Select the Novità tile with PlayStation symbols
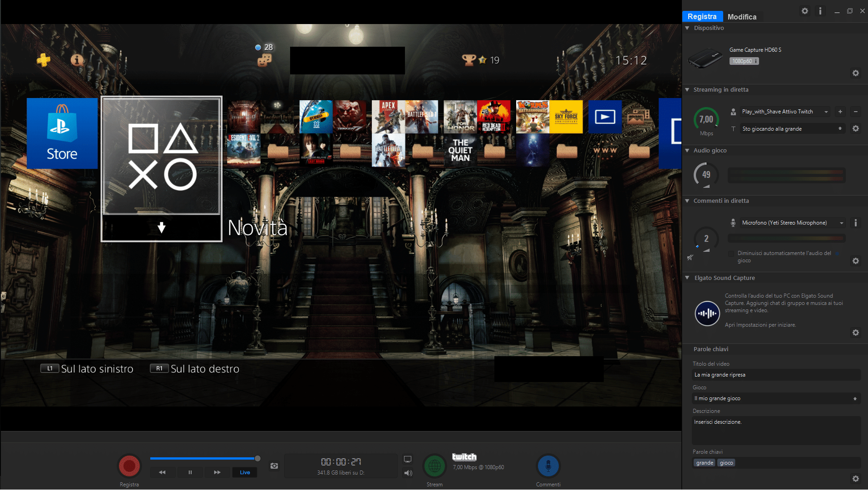This screenshot has width=868, height=490. click(162, 169)
